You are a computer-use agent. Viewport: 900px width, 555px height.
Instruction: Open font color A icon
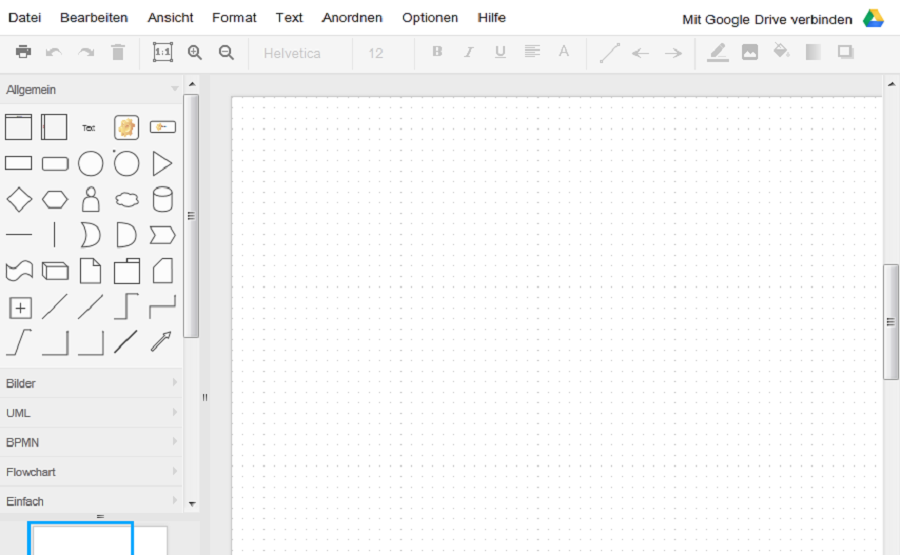564,52
